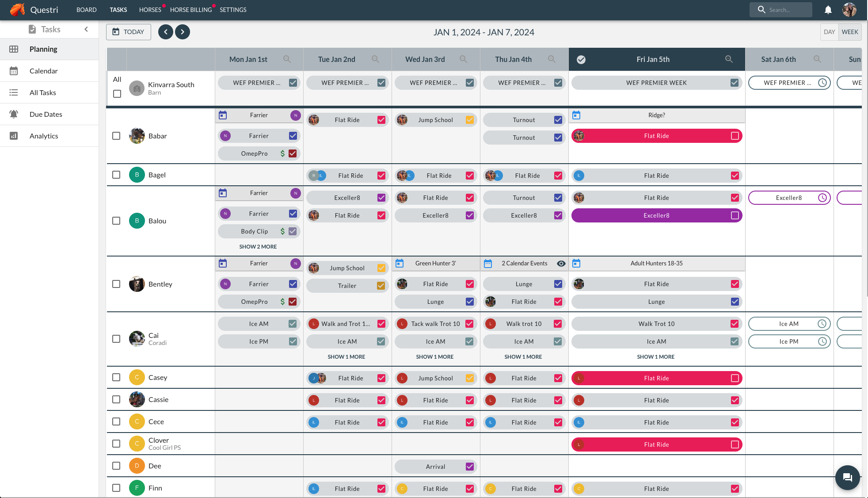Open the Planning grid icon in sidebar
Image resolution: width=868 pixels, height=498 pixels.
14,49
